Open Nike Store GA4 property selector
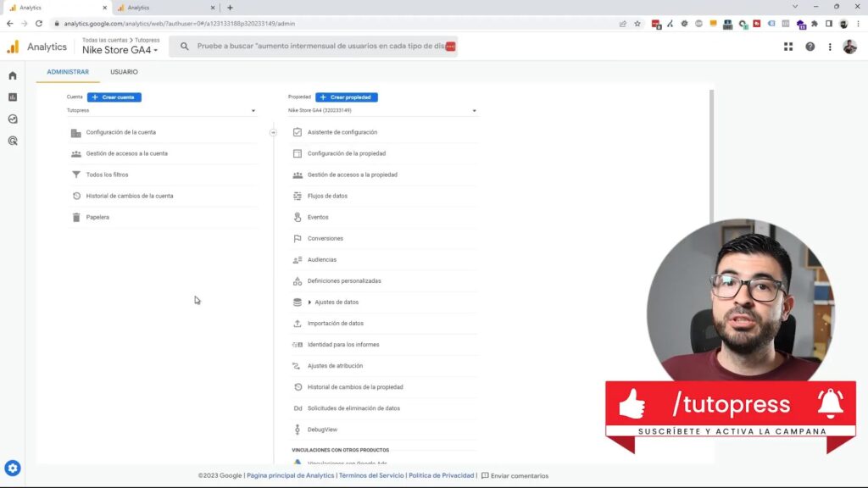The width and height of the screenshot is (868, 488). pyautogui.click(x=120, y=50)
